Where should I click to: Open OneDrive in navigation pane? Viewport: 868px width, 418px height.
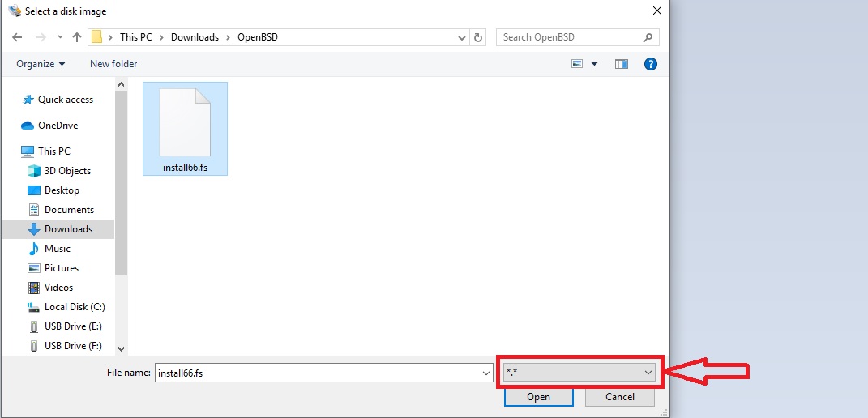[58, 126]
